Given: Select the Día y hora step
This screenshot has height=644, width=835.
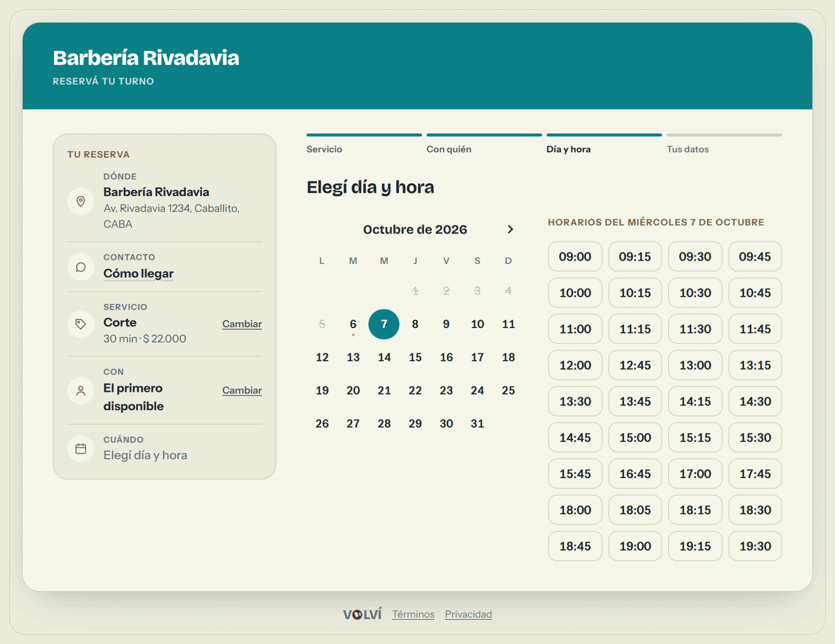Looking at the screenshot, I should pyautogui.click(x=604, y=144).
